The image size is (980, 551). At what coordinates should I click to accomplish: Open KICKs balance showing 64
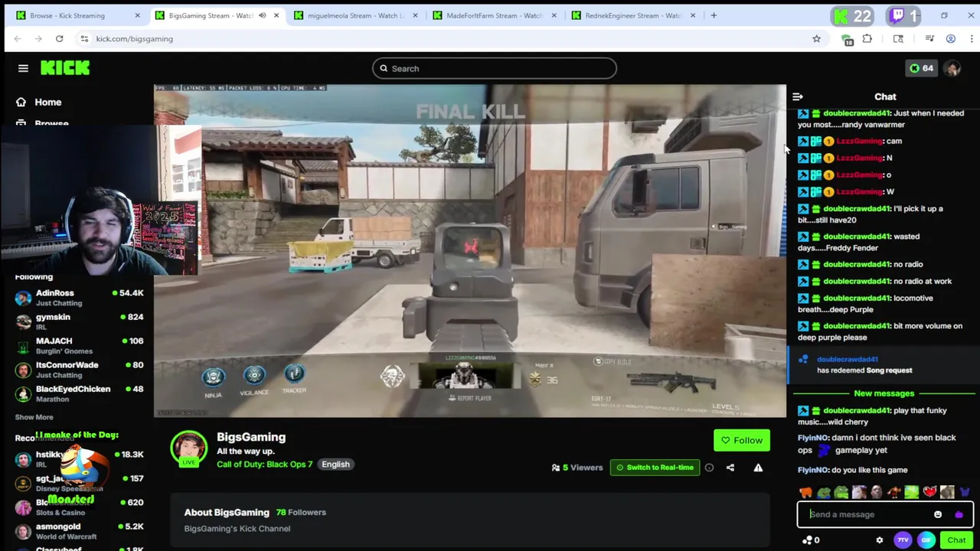pyautogui.click(x=921, y=68)
